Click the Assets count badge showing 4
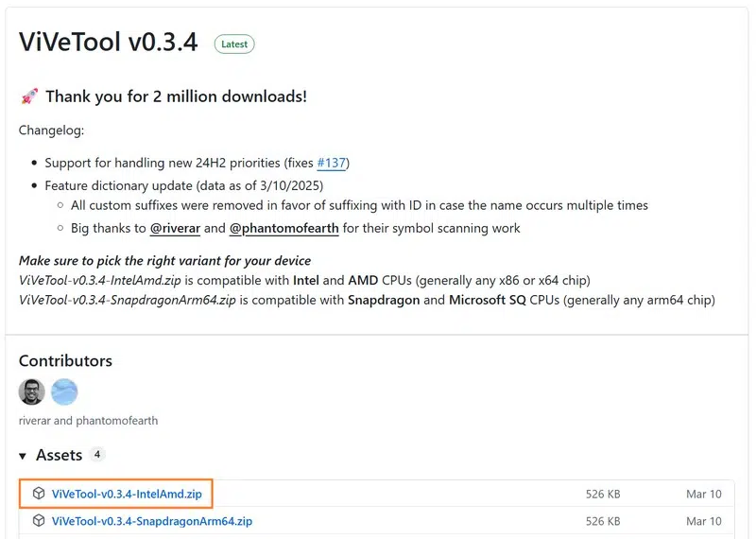756x539 pixels. (x=97, y=455)
